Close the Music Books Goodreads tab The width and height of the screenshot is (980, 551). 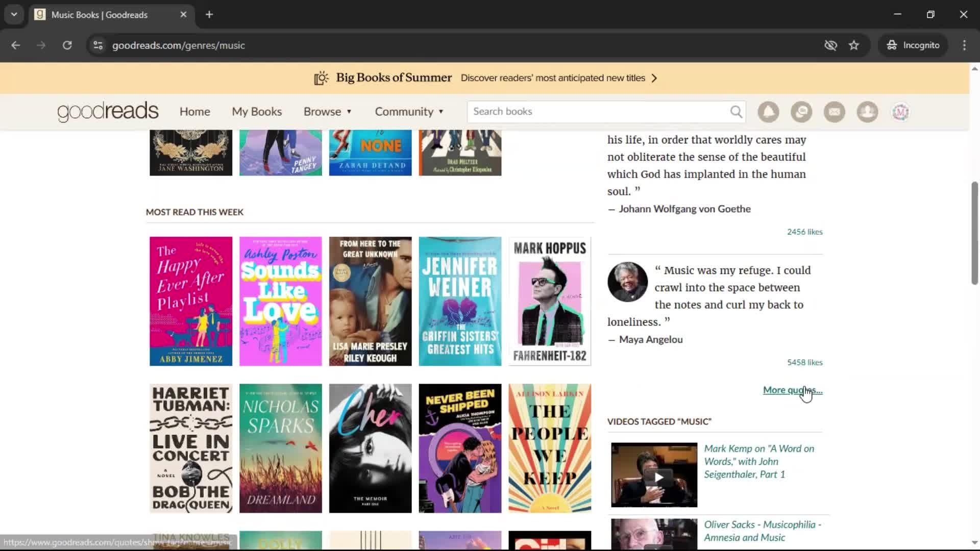183,14
